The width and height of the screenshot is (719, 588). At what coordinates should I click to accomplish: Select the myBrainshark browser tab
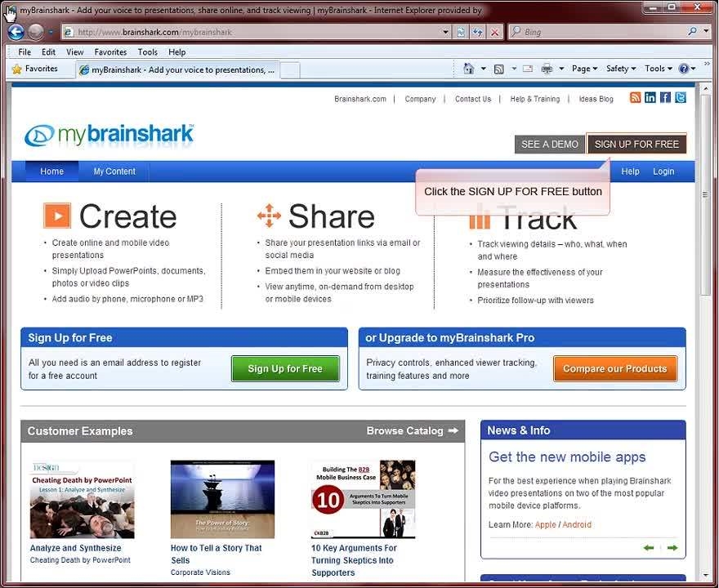tap(178, 69)
